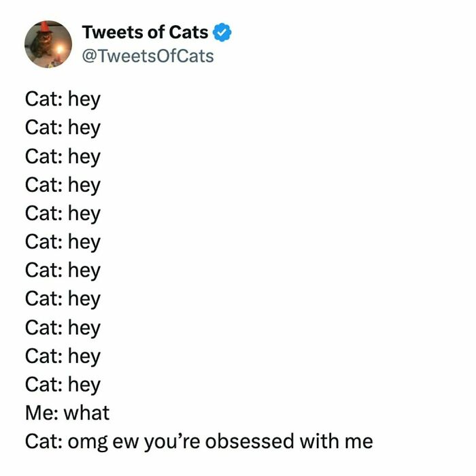Click the word 'Cats' in the account name

pyautogui.click(x=188, y=32)
